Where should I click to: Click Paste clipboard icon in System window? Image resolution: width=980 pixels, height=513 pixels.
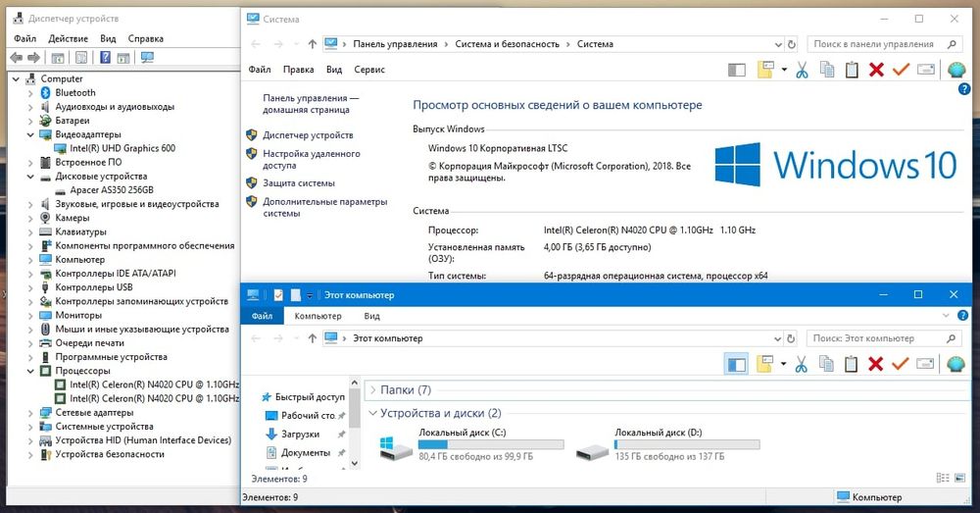(852, 70)
